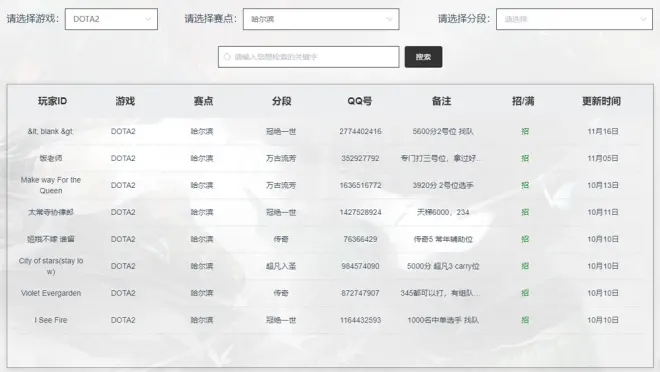The height and width of the screenshot is (372, 660).
Task: Open the game dropdown showing DOTA2
Action: point(111,19)
